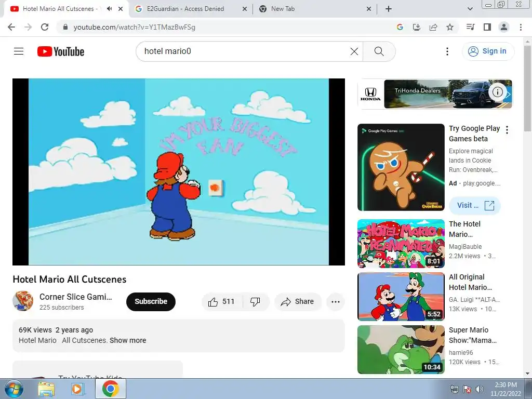The image size is (532, 399).
Task: Open Windows Explorer from taskbar
Action: coord(46,389)
